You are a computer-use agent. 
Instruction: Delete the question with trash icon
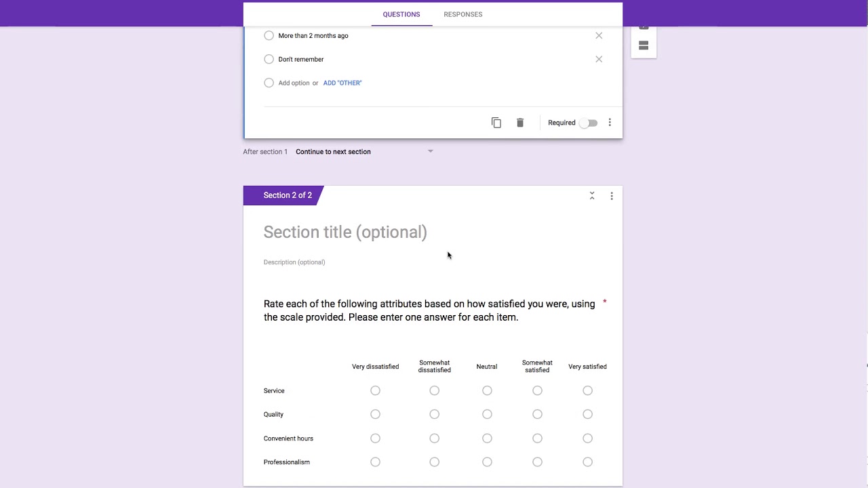click(x=520, y=123)
